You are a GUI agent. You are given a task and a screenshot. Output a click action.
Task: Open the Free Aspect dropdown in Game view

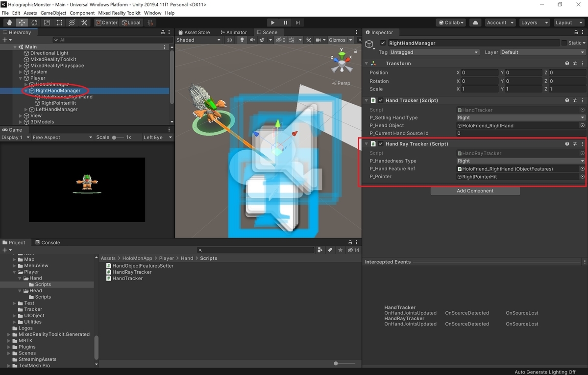[62, 138]
